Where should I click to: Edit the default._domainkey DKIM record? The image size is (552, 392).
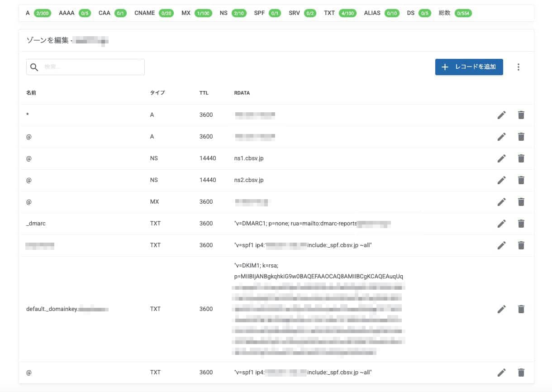501,309
